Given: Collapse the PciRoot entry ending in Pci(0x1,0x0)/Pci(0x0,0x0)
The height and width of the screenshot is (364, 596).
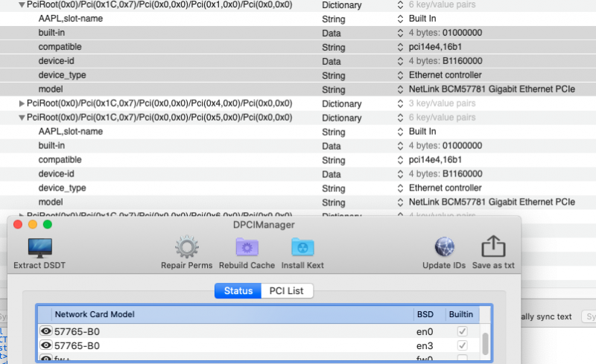Looking at the screenshot, I should (22, 5).
